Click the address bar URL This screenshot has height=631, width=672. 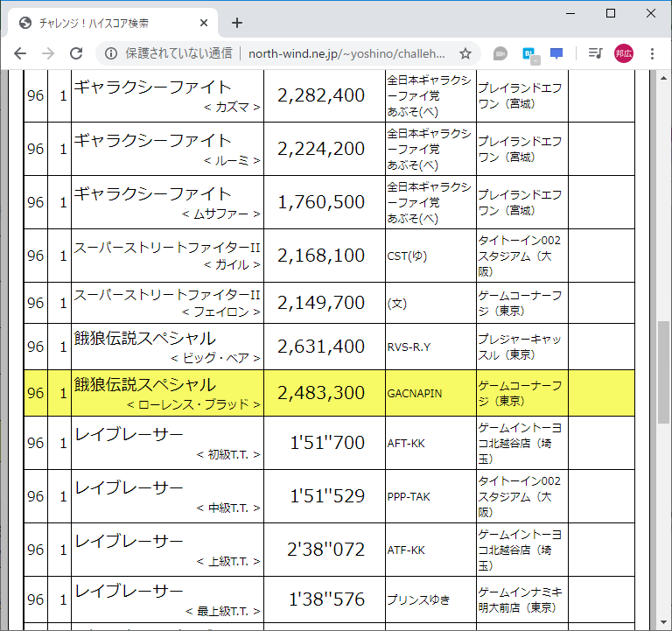(x=346, y=53)
